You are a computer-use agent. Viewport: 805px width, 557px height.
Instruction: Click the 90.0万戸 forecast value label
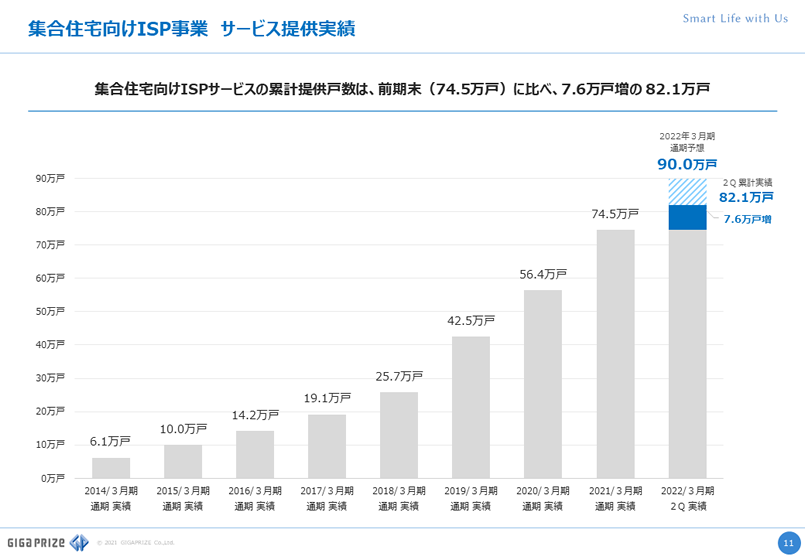coord(687,164)
